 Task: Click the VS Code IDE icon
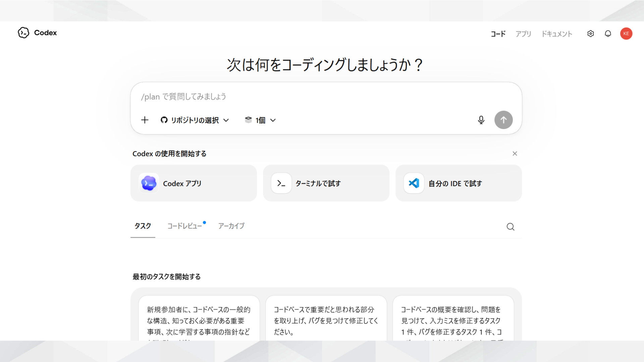click(x=414, y=183)
